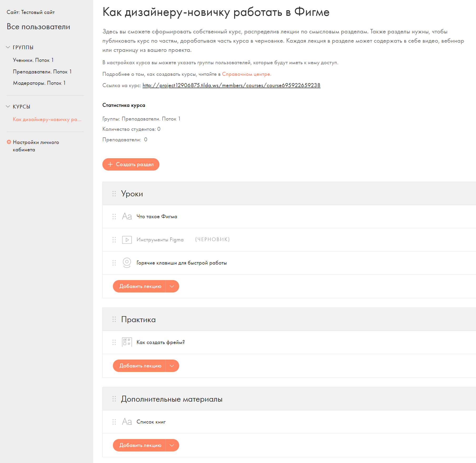
Task: Click the gear icon for personal cabinet settings
Action: click(x=9, y=142)
